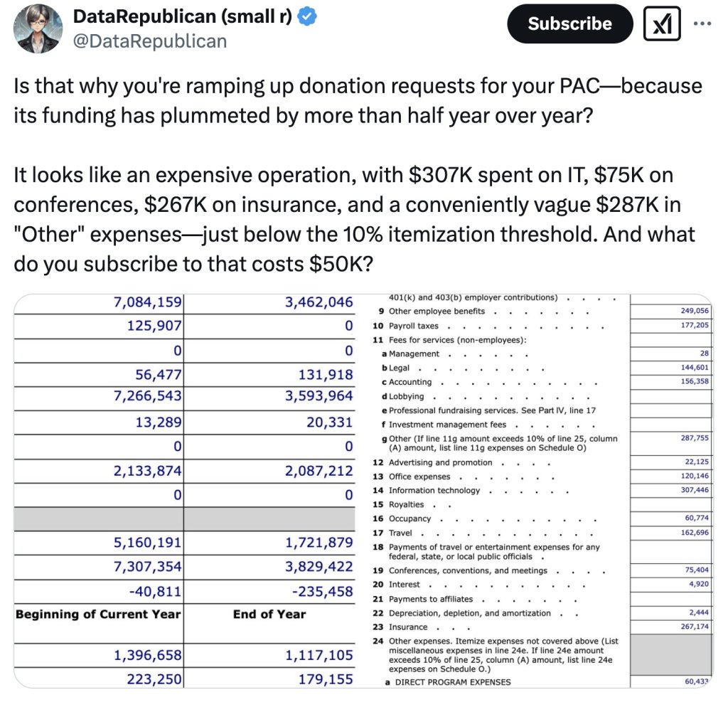
Task: Open the @DataRepublican handle link
Action: (150, 41)
